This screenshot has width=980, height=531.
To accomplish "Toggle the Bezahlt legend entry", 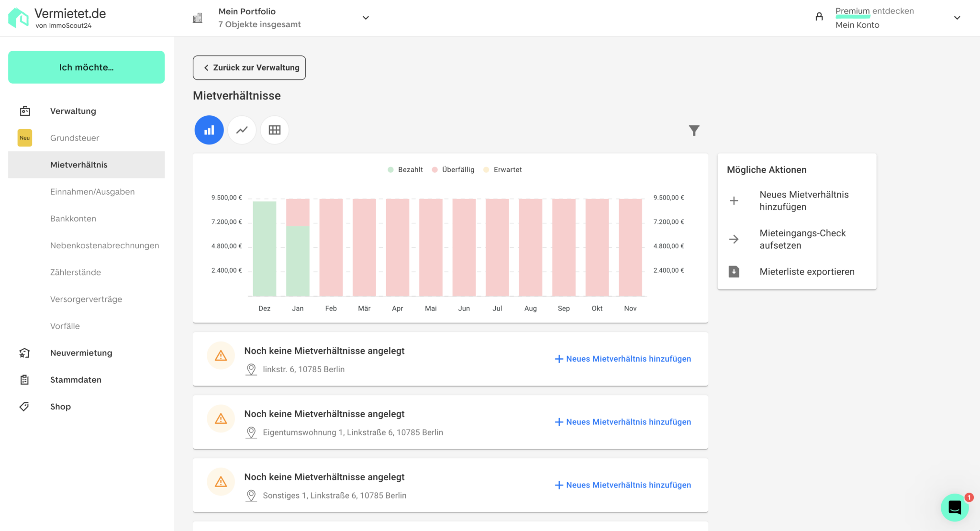I will [x=404, y=169].
